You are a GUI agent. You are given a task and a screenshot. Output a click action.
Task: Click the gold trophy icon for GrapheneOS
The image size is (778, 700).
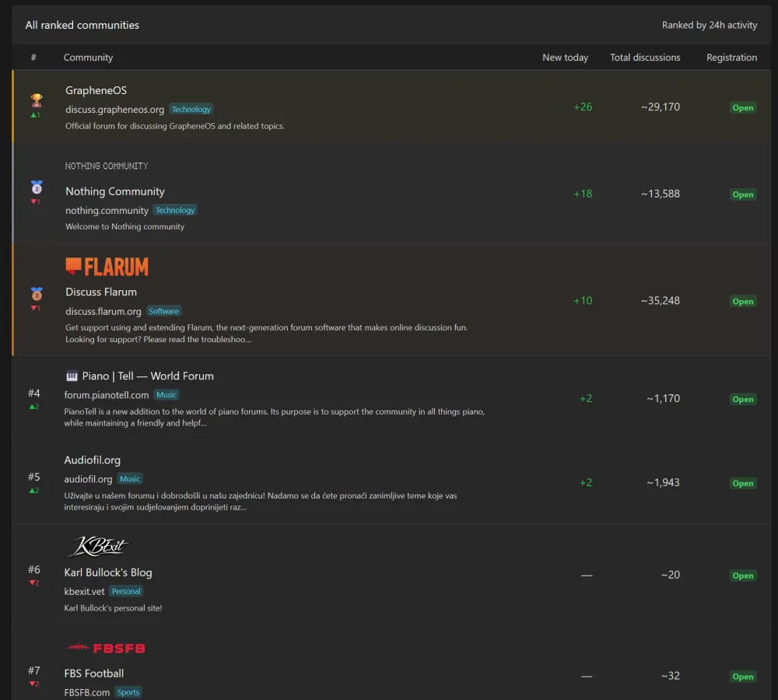pos(37,100)
